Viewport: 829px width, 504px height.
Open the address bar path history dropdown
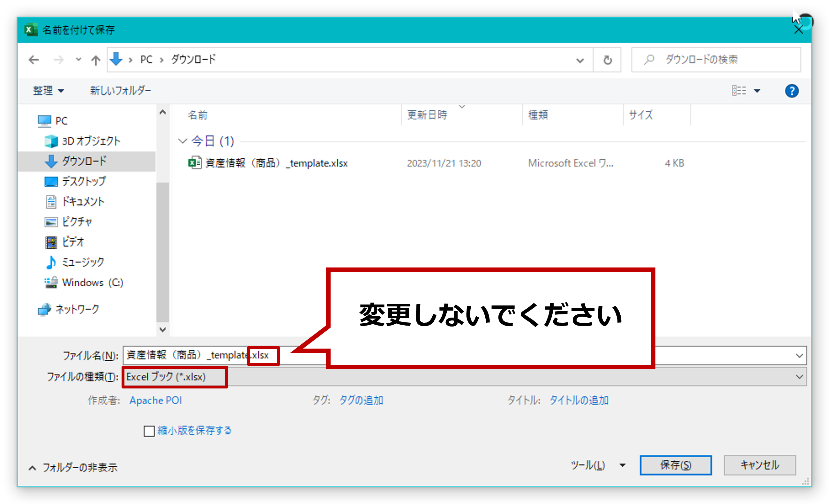point(580,61)
